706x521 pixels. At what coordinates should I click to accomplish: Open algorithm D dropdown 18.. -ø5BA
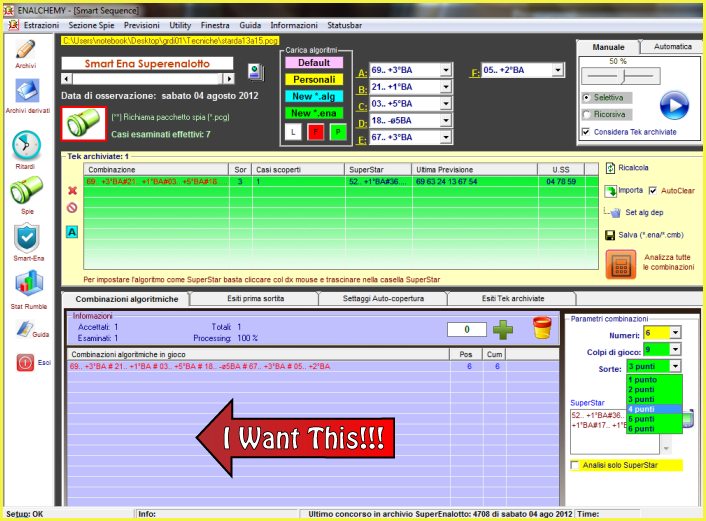click(446, 120)
